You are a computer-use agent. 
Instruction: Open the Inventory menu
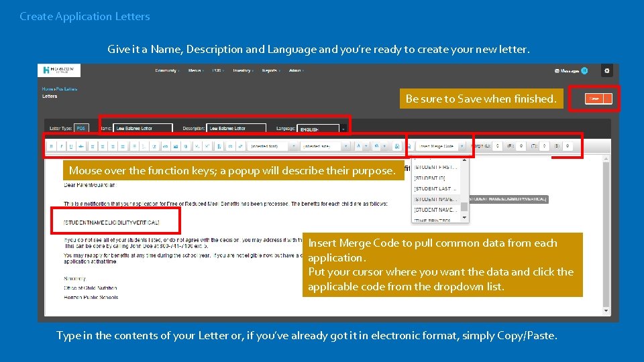click(243, 70)
